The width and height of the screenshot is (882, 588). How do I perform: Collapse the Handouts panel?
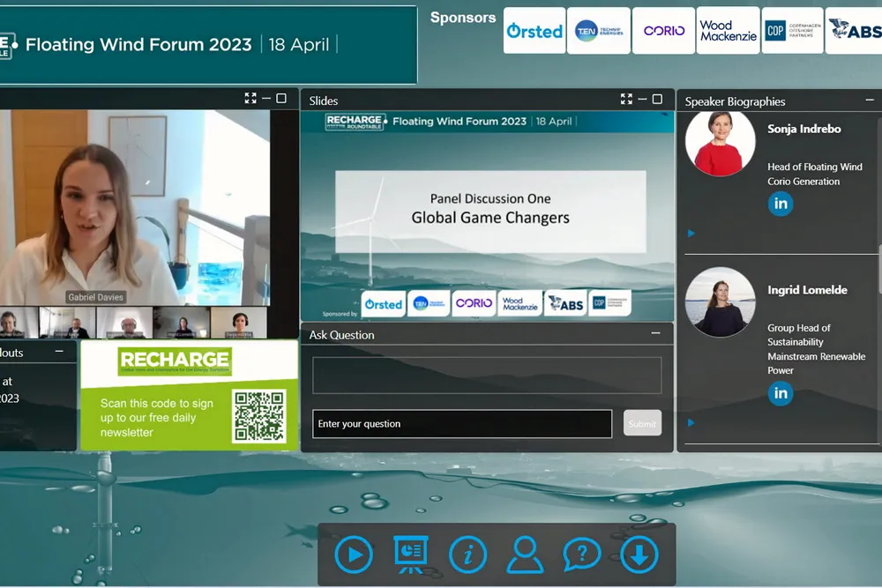pos(59,351)
